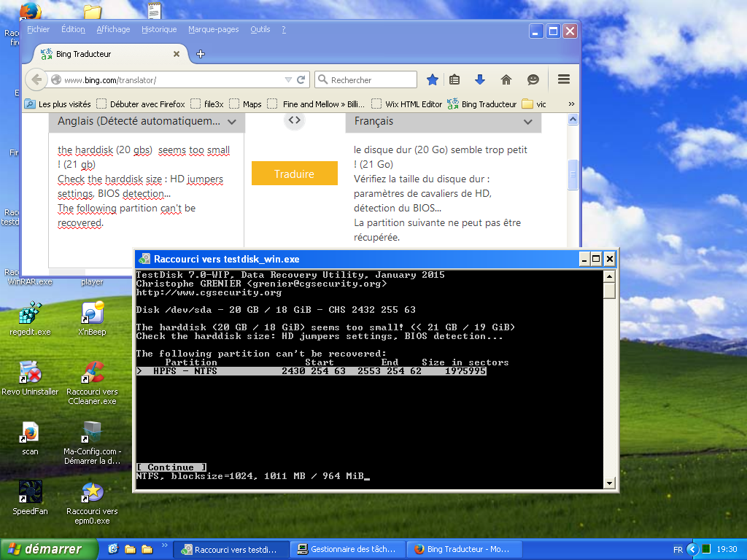
Task: Open the Wix HTML Editor bookmark
Action: click(407, 104)
